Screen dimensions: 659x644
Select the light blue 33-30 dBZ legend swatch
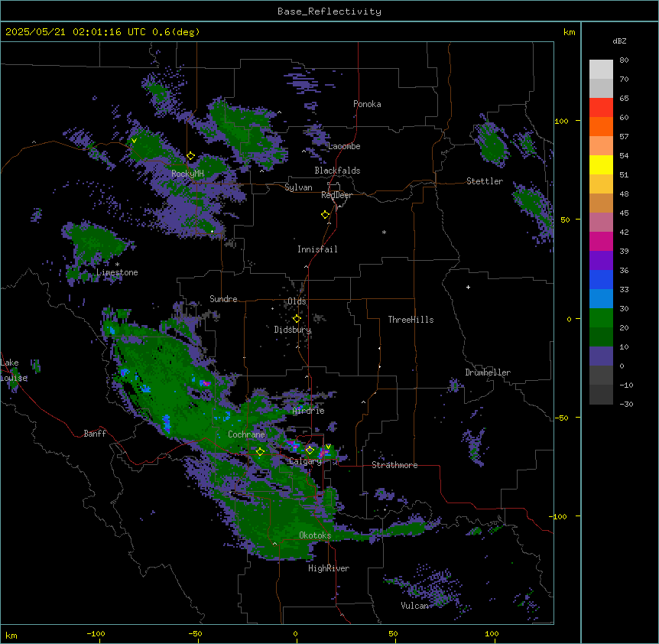point(601,298)
